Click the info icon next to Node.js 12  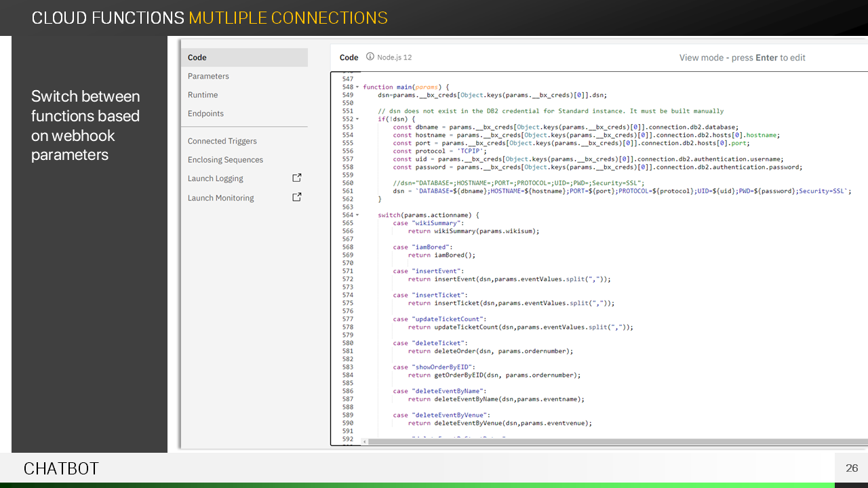[370, 57]
